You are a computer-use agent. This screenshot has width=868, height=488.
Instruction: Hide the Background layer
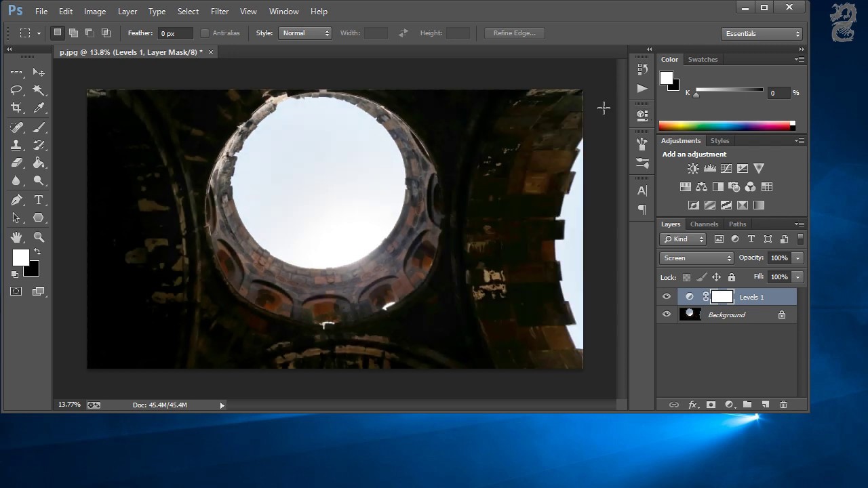[x=666, y=314]
